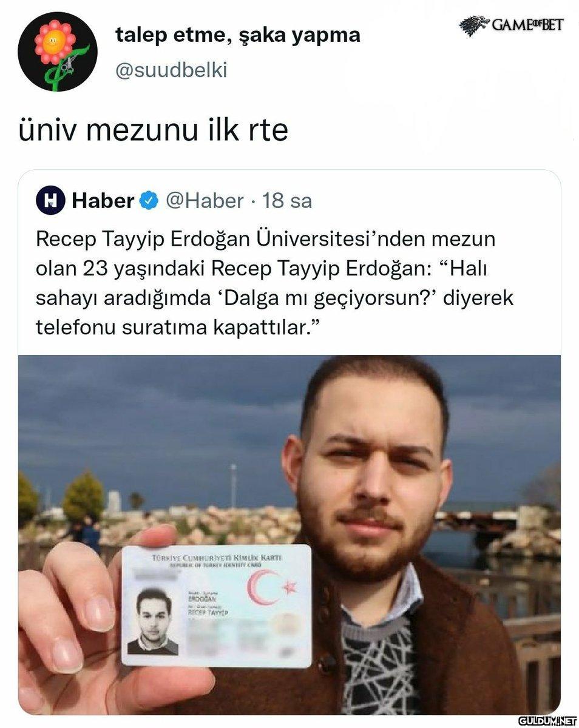Select the tweet text üniv mezunu ilk rte
579x728 pixels.
154,130
